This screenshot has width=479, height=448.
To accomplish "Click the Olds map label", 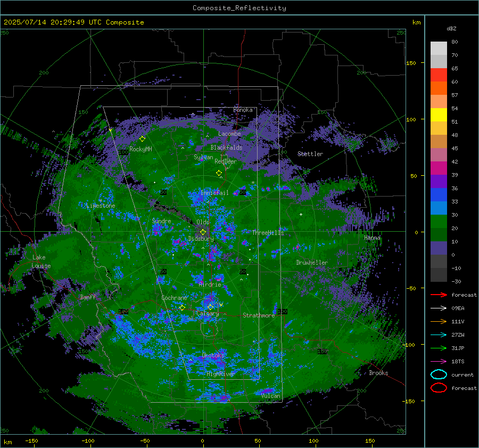I will [203, 222].
